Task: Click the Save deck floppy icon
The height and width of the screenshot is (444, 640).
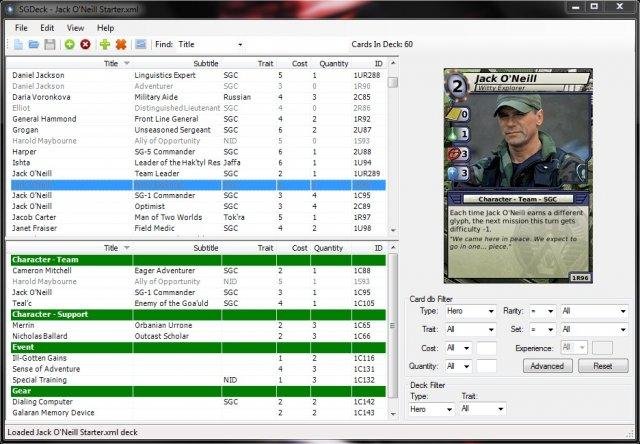Action: [50, 44]
